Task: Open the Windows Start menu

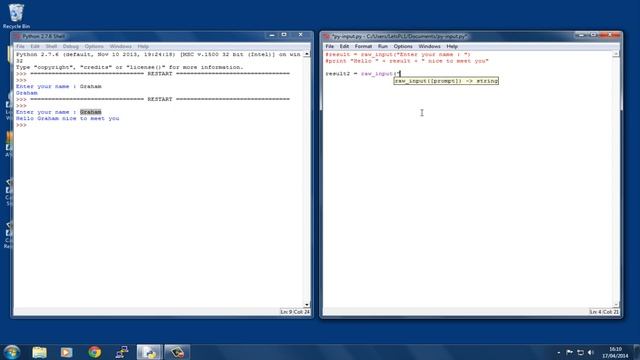Action: (11, 352)
